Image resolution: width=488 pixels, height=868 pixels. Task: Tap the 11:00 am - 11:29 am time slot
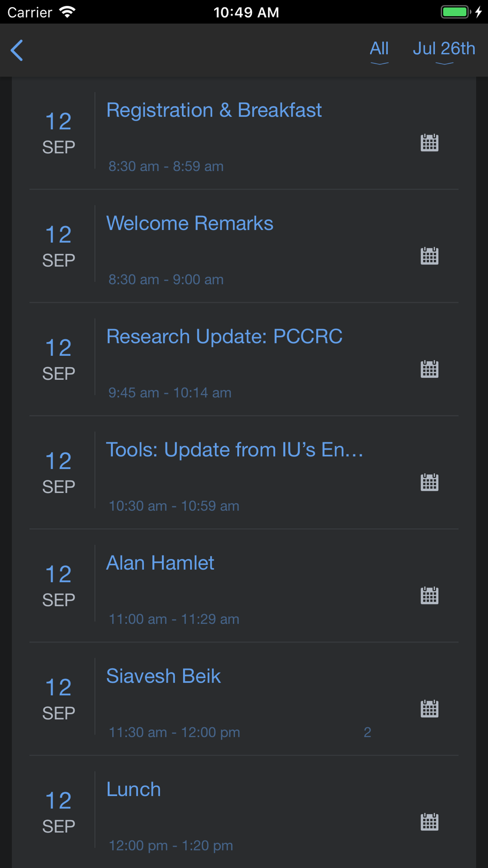pos(174,619)
